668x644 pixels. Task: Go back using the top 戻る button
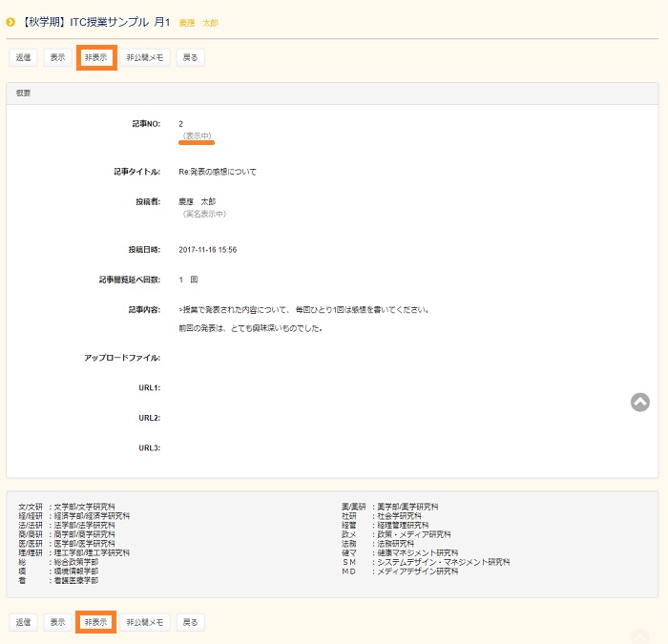click(190, 57)
